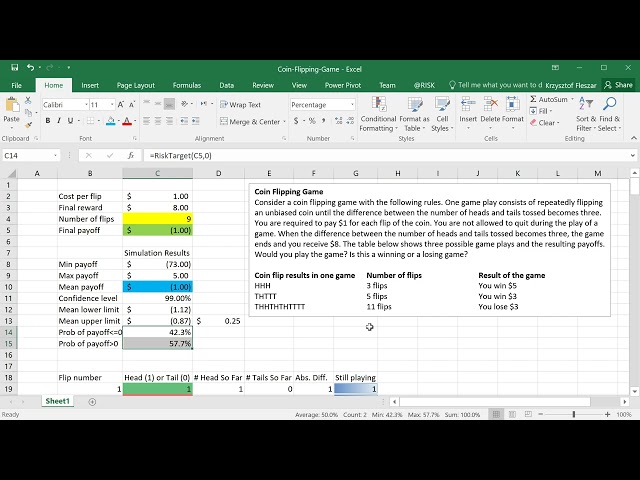Click Merge & Center button
The width and height of the screenshot is (640, 480).
(250, 121)
